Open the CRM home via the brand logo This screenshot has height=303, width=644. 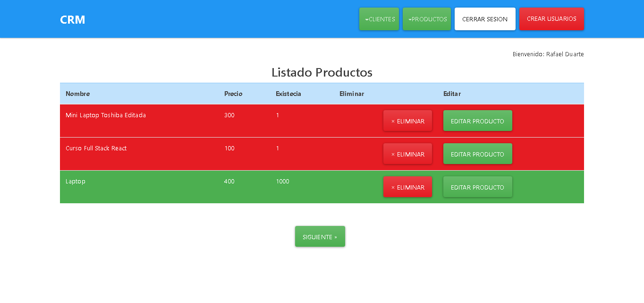point(72,19)
